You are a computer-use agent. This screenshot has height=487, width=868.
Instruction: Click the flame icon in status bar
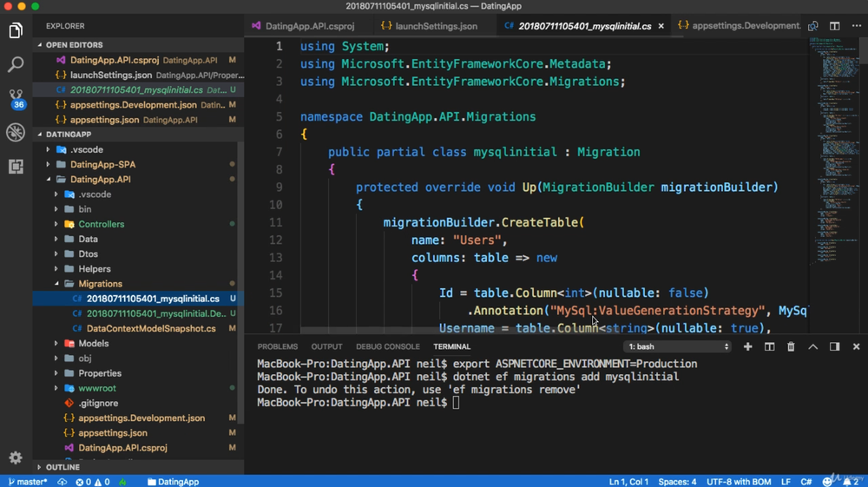pos(122,482)
